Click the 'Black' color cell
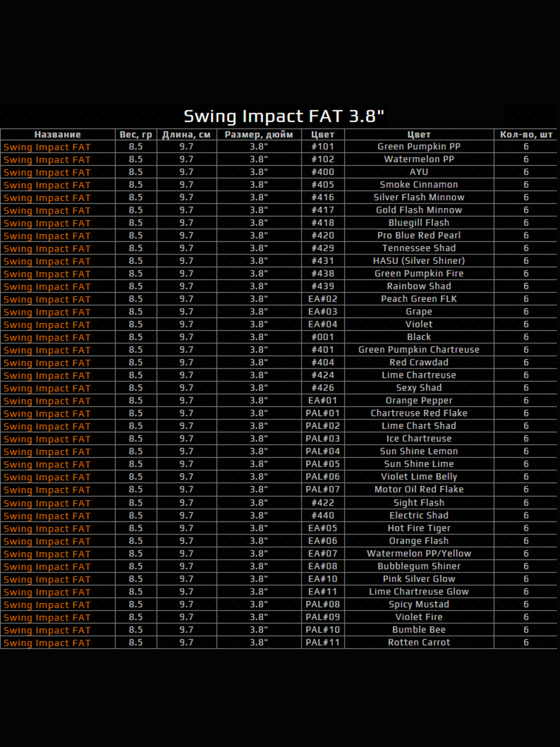This screenshot has height=747, width=560. tap(419, 337)
